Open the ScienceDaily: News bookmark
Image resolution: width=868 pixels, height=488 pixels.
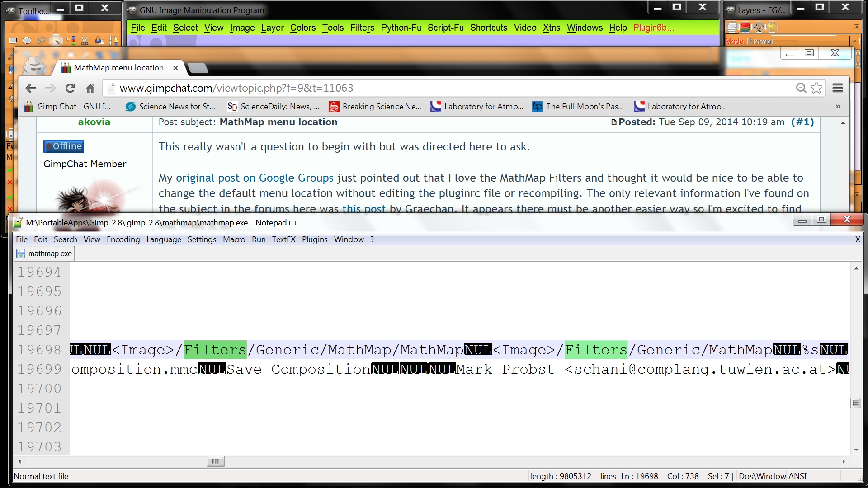tap(274, 107)
